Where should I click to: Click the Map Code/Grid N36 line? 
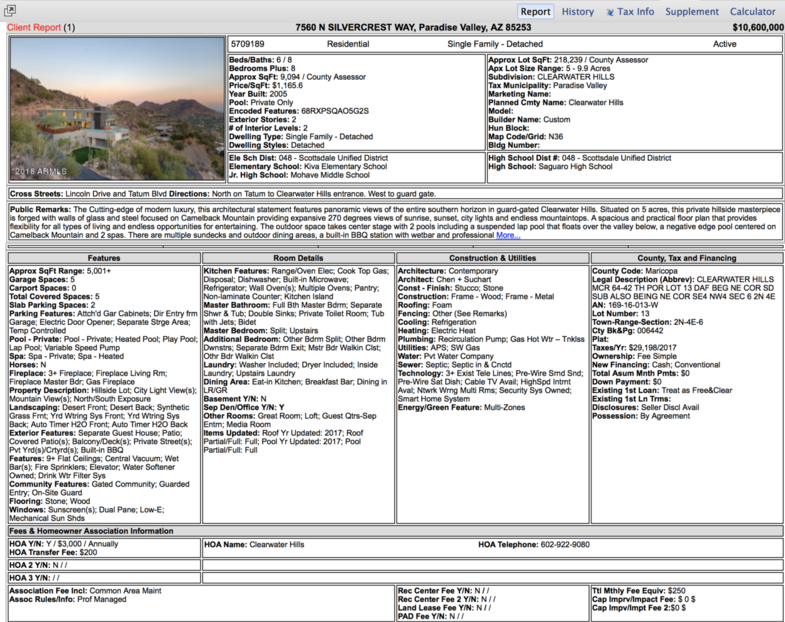point(526,137)
